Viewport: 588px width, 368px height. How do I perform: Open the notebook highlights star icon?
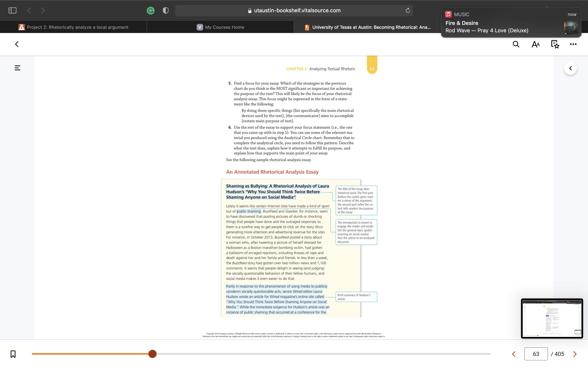555,44
